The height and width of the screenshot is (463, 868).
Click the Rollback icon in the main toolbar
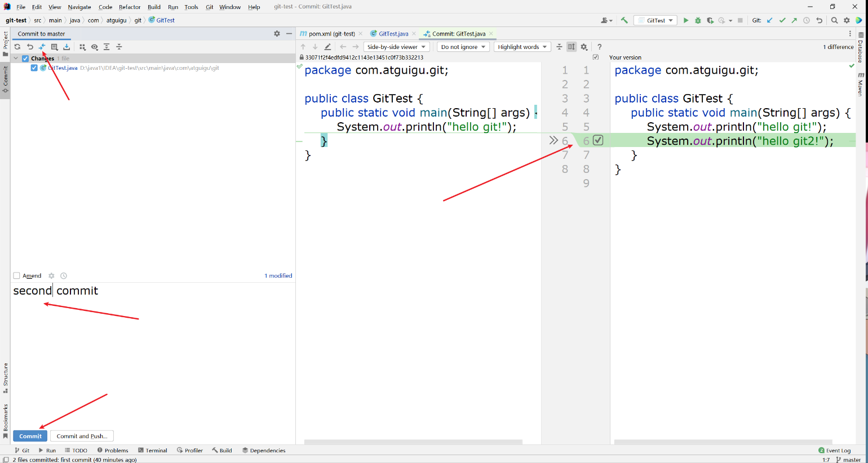pyautogui.click(x=819, y=20)
